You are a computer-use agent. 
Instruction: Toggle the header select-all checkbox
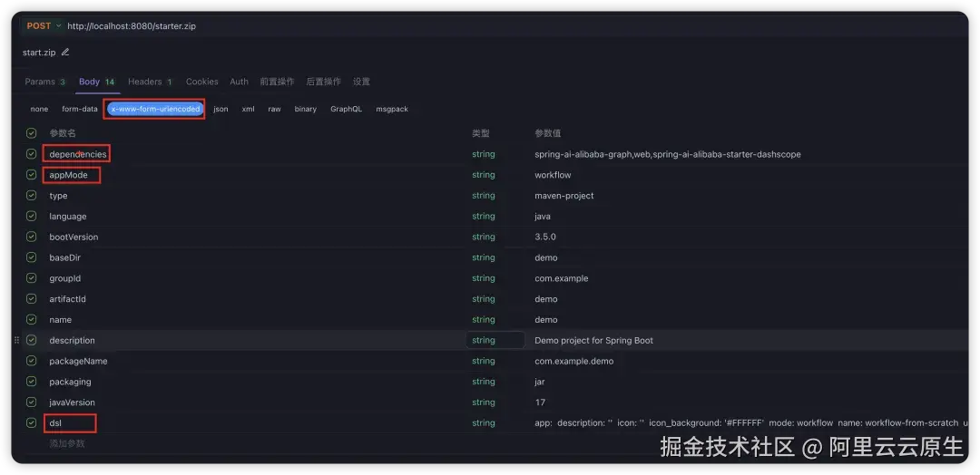pos(31,133)
